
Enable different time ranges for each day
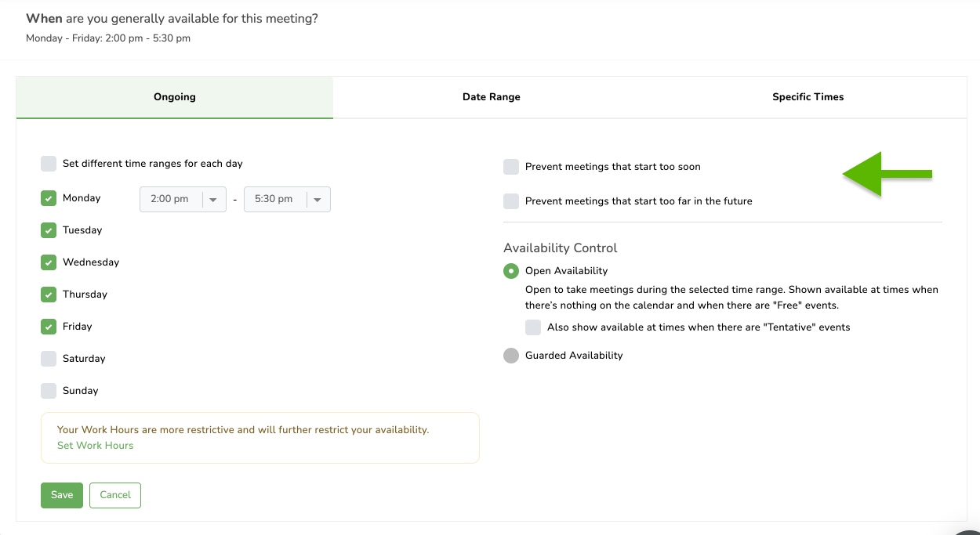coord(49,164)
